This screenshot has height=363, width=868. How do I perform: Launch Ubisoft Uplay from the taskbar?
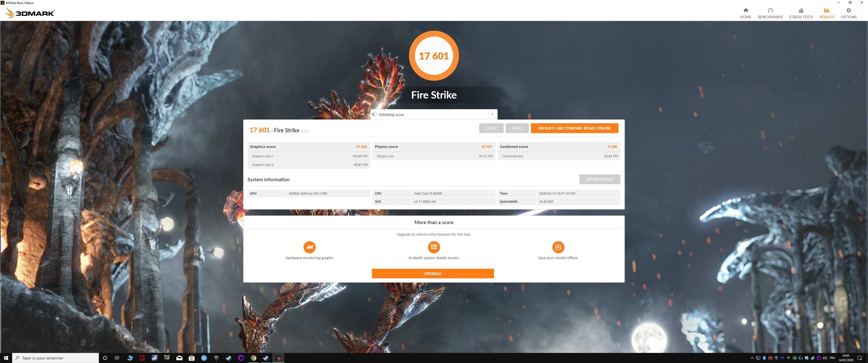(204, 358)
